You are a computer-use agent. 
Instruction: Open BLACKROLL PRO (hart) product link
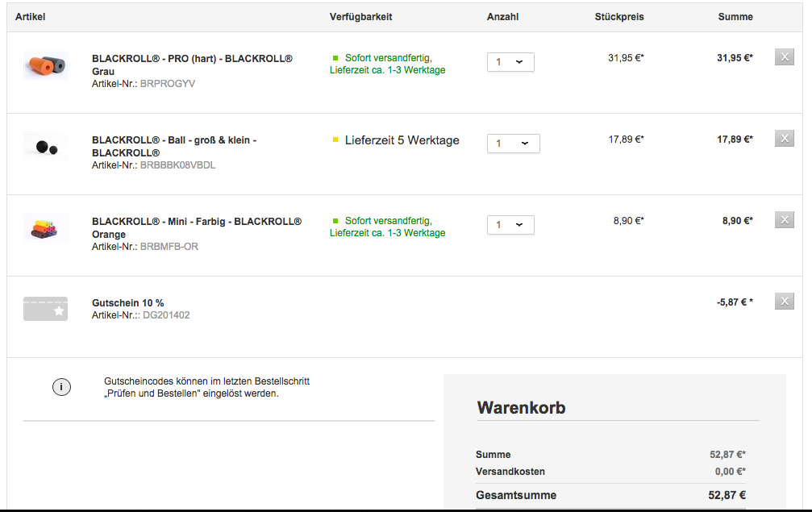[x=192, y=59]
